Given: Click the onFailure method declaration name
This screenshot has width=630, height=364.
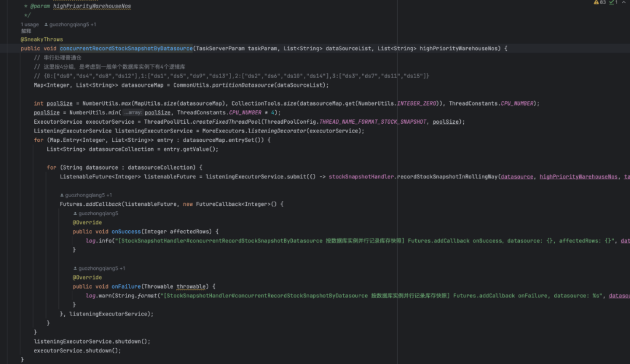Looking at the screenshot, I should (126, 287).
